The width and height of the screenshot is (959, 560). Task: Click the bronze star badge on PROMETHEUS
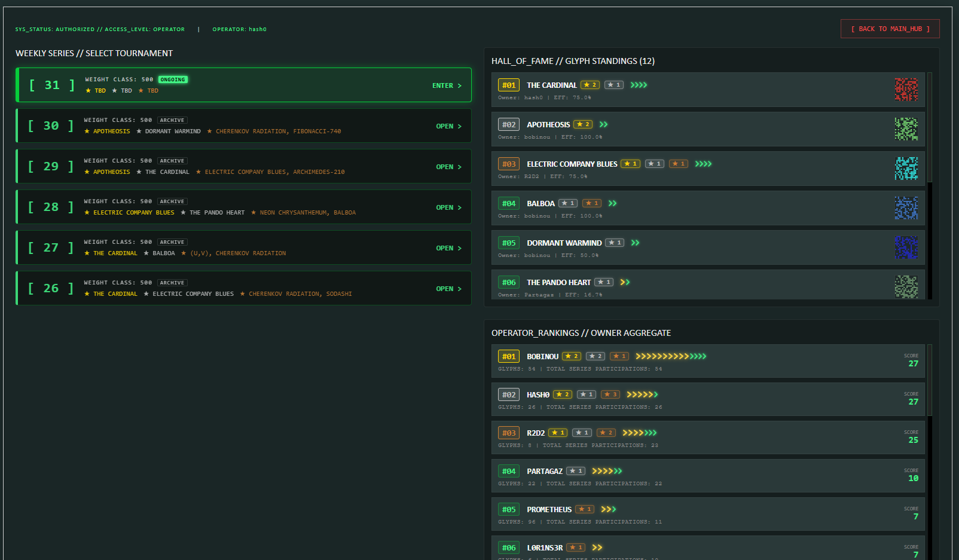[x=585, y=509]
